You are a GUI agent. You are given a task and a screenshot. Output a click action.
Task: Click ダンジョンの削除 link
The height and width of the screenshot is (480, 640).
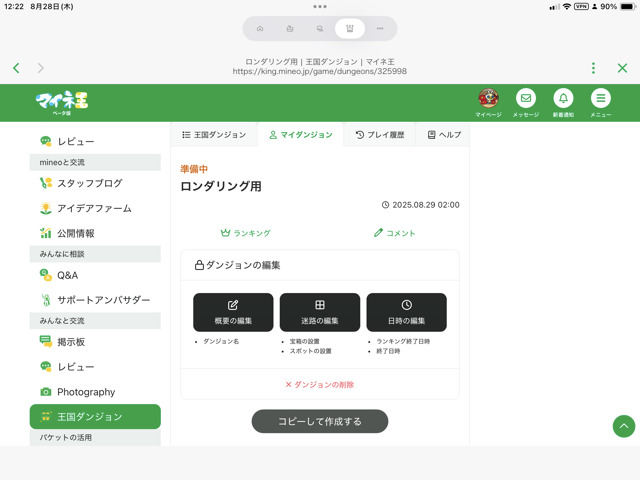pyautogui.click(x=319, y=384)
